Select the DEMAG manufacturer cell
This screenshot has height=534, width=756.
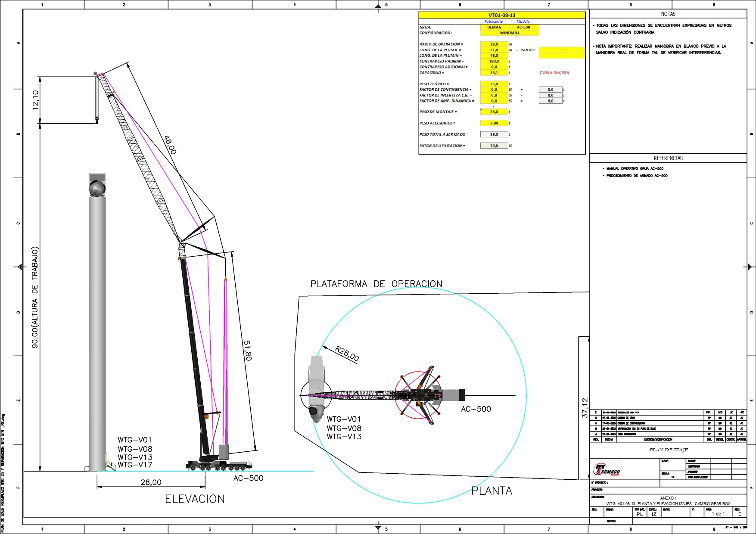[x=494, y=27]
